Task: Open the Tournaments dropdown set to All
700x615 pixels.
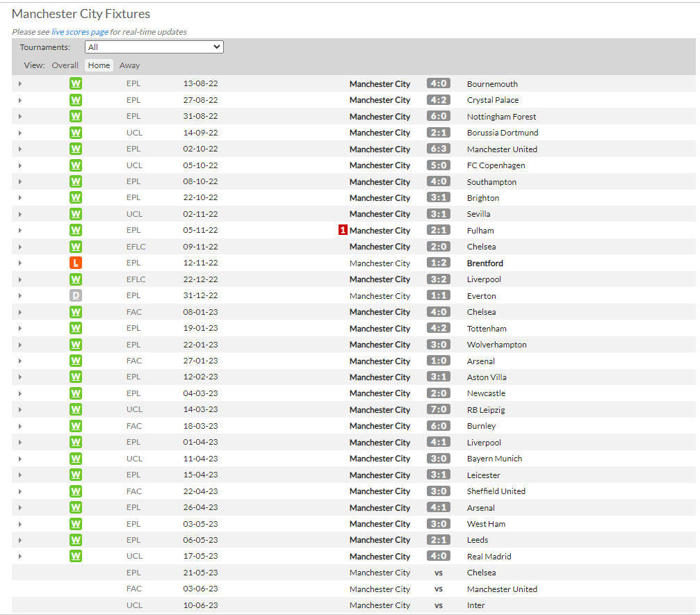Action: pyautogui.click(x=154, y=47)
